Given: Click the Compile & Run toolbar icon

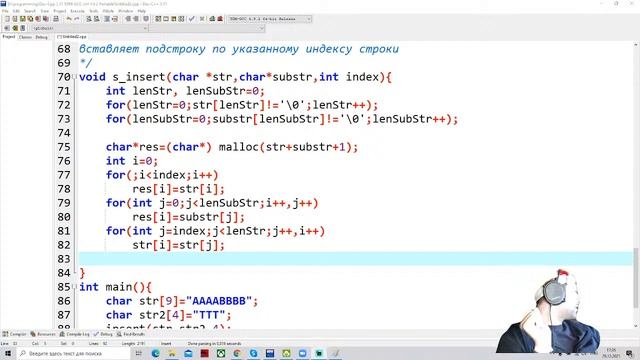Looking at the screenshot, I should [x=173, y=19].
